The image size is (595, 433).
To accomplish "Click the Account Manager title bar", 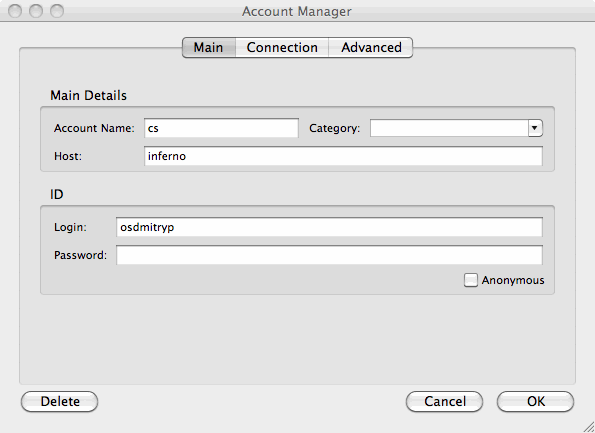I will pyautogui.click(x=297, y=11).
